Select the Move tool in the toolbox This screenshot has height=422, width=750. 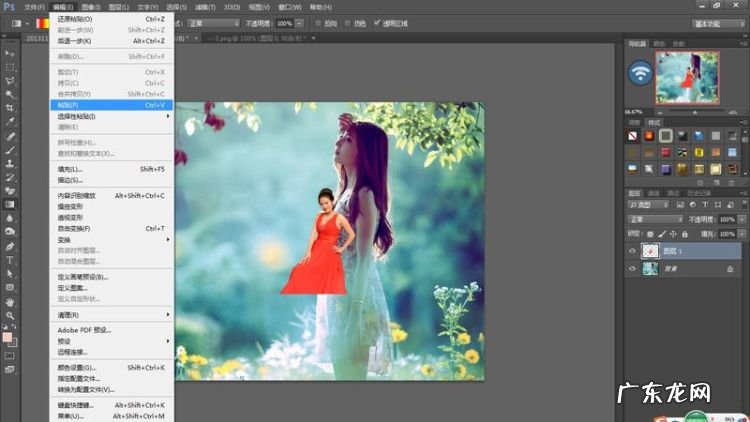10,52
